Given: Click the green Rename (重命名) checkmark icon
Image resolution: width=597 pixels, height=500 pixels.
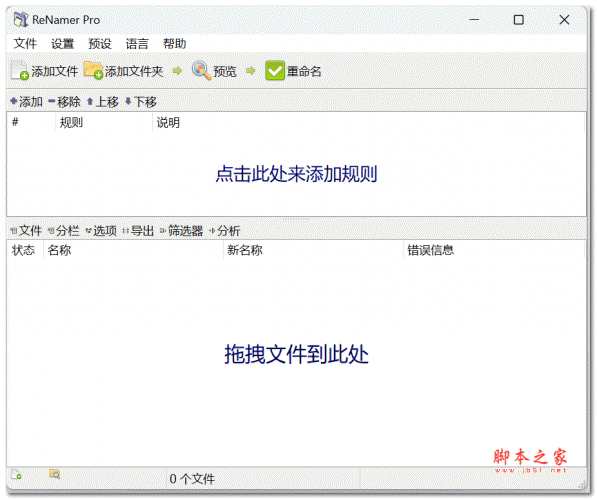Looking at the screenshot, I should click(275, 71).
